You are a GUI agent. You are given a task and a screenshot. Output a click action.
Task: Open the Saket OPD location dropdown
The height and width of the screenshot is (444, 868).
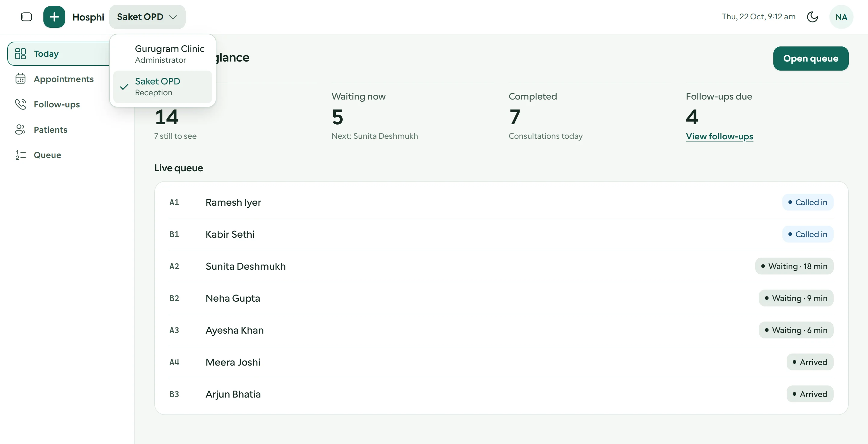[x=147, y=17]
